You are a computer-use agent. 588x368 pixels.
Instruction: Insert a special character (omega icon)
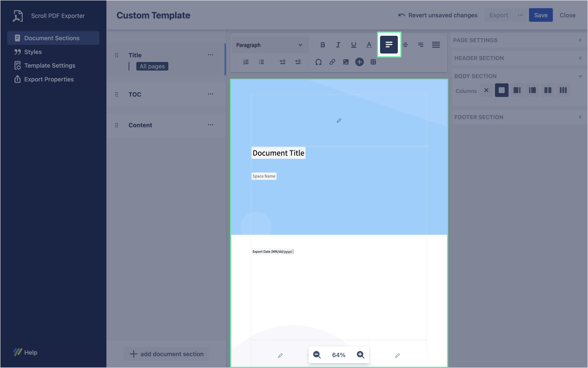click(318, 62)
